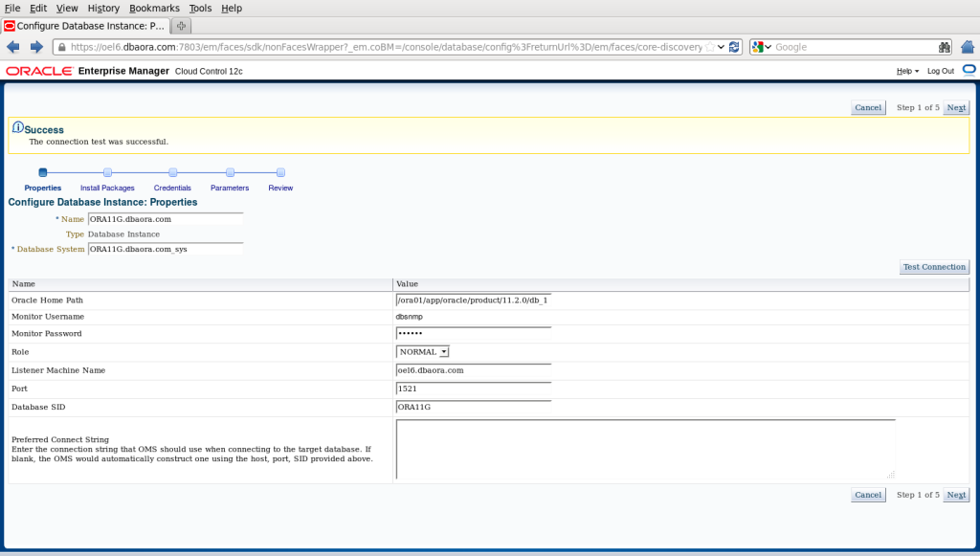
Task: Click the Preferred Connect String text area
Action: click(x=646, y=449)
